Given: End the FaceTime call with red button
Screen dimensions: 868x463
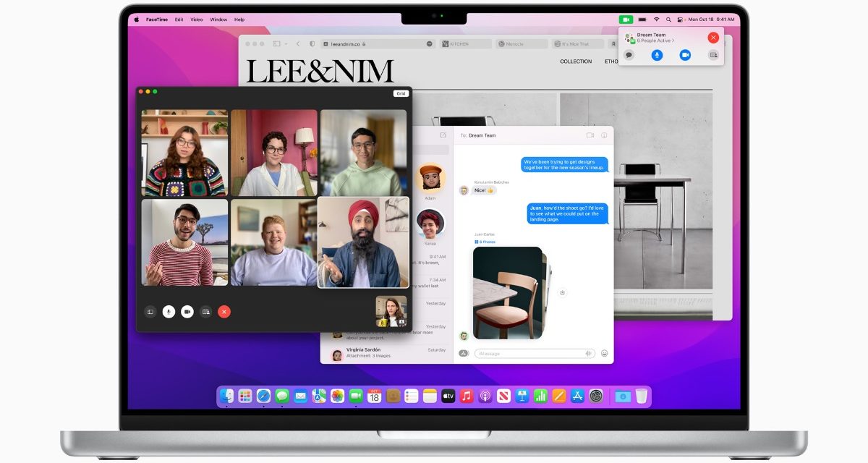Looking at the screenshot, I should 224,312.
